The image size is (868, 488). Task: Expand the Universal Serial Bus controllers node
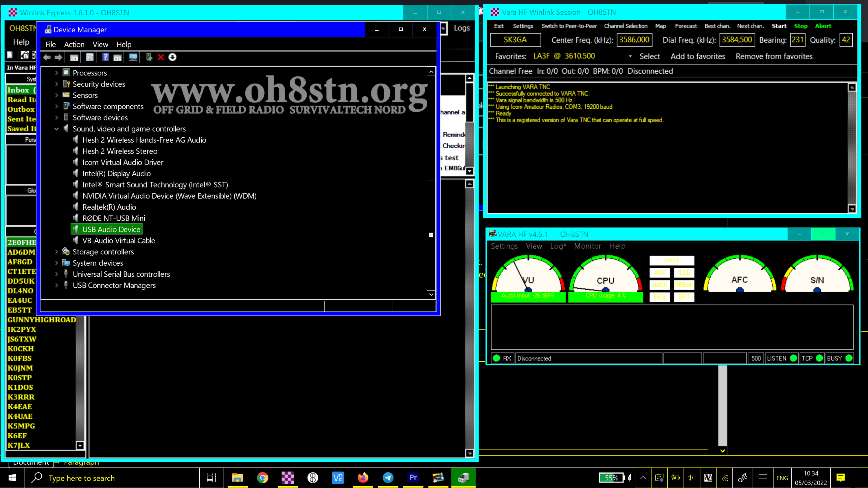[57, 274]
